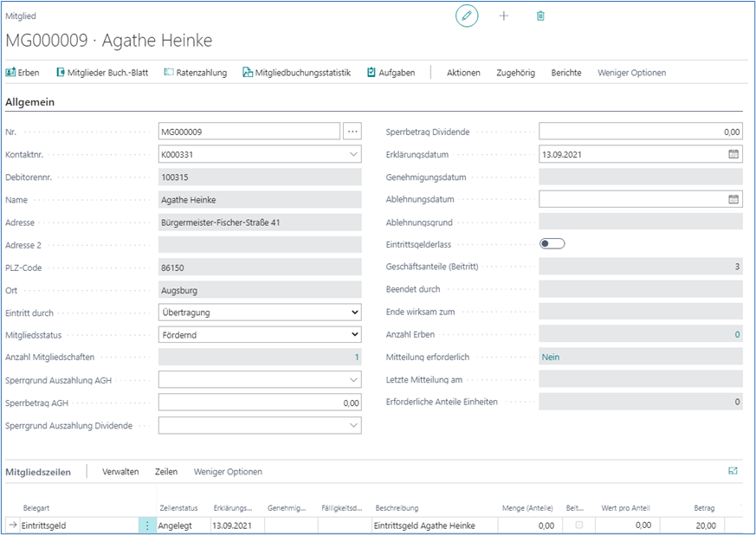Open the Berichte menu
The height and width of the screenshot is (535, 756).
pos(566,73)
